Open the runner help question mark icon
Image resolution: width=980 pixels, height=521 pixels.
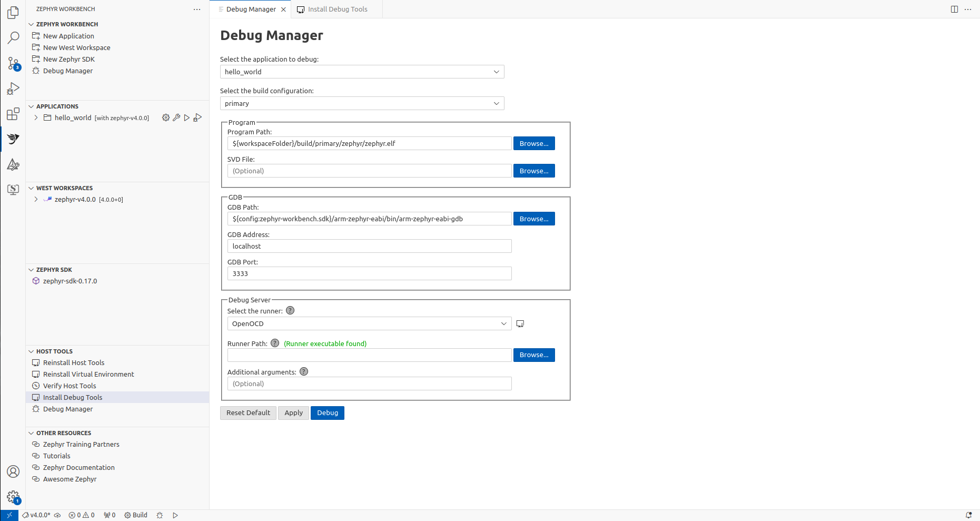point(290,310)
